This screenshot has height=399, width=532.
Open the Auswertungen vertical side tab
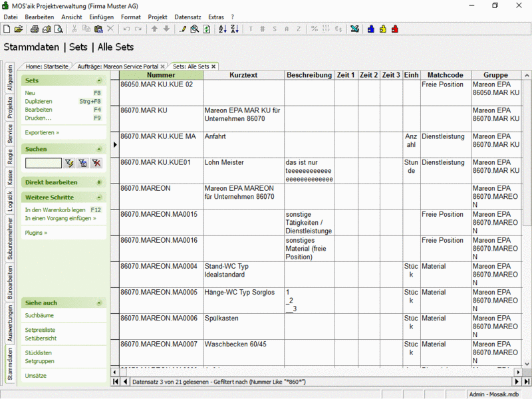[10, 323]
